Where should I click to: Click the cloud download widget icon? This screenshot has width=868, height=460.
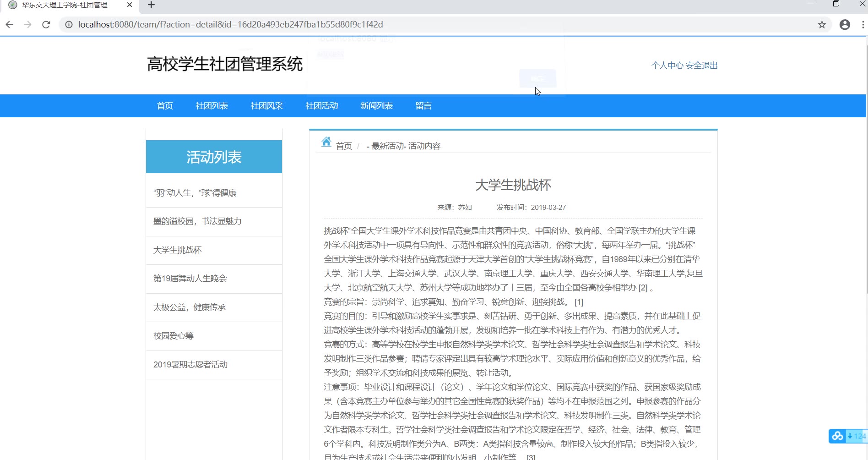point(838,436)
